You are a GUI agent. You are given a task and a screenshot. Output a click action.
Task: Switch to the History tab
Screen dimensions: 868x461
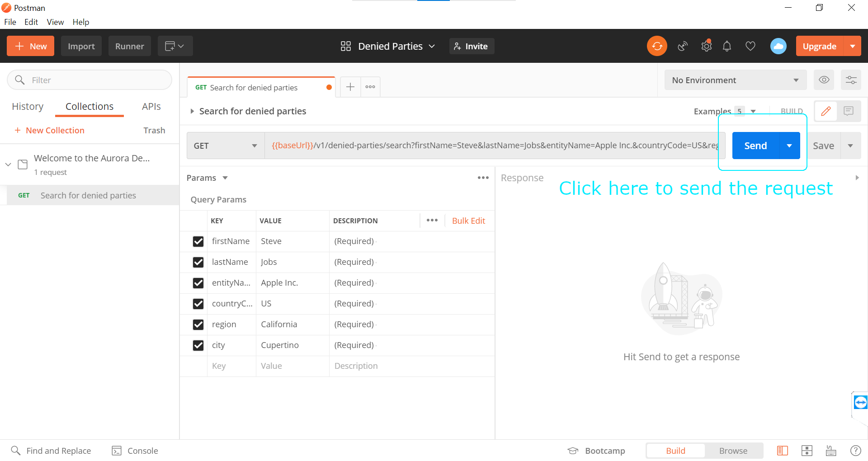(x=28, y=106)
